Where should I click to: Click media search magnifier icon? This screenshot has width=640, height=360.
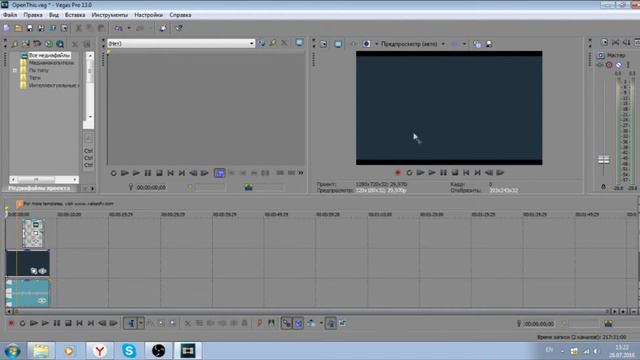[x=60, y=44]
